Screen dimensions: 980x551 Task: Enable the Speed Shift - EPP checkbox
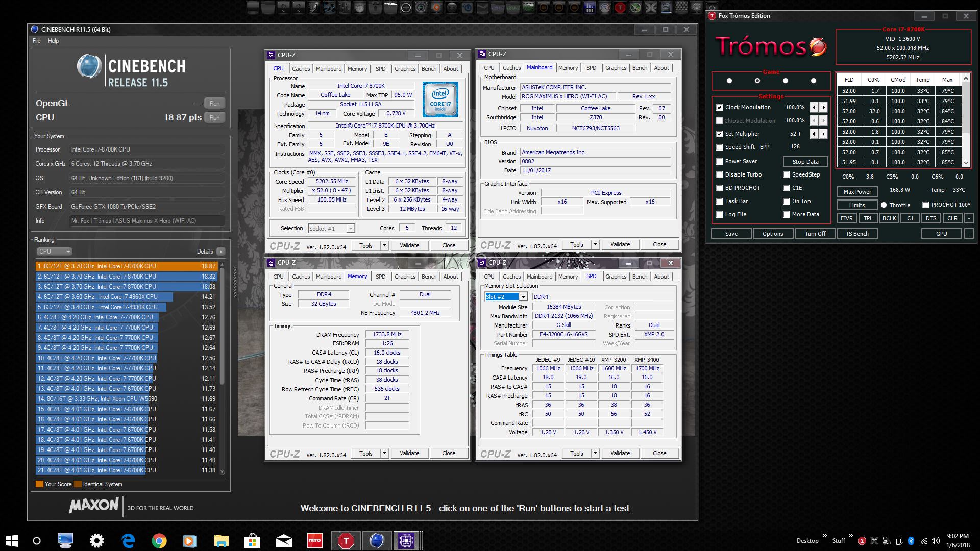coord(720,147)
